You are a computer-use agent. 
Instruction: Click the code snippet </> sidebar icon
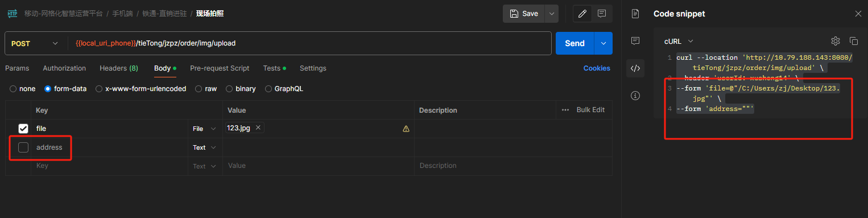pos(635,68)
